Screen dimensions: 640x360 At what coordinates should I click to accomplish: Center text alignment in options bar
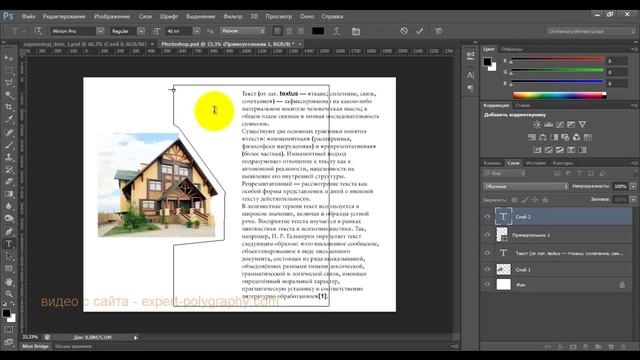[x=289, y=31]
